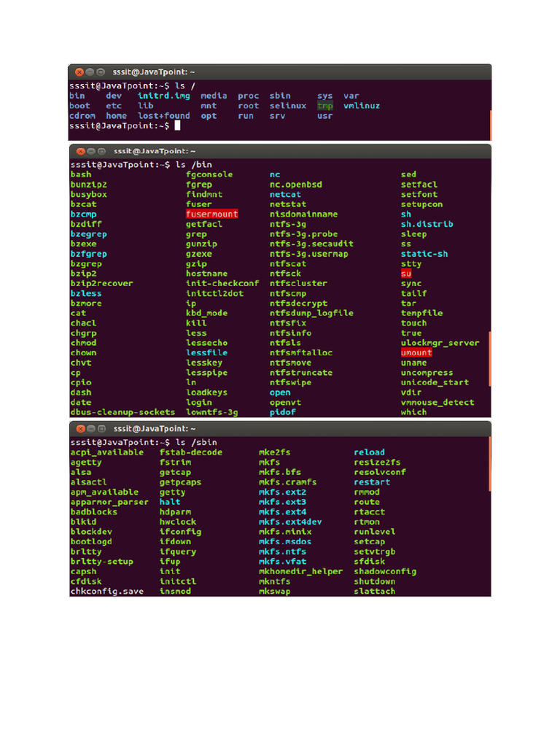Close the terminal window running ls /bin
The width and height of the screenshot is (560, 747).
point(80,152)
